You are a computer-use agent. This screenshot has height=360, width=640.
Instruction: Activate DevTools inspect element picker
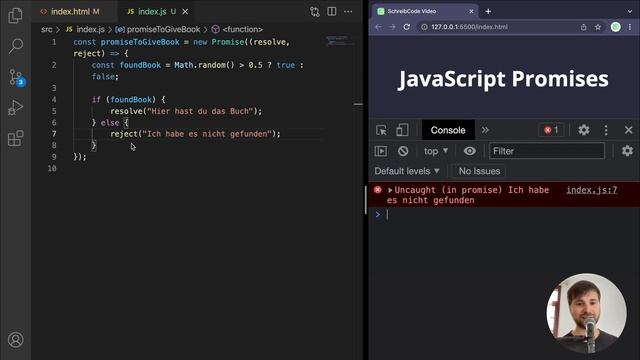381,130
